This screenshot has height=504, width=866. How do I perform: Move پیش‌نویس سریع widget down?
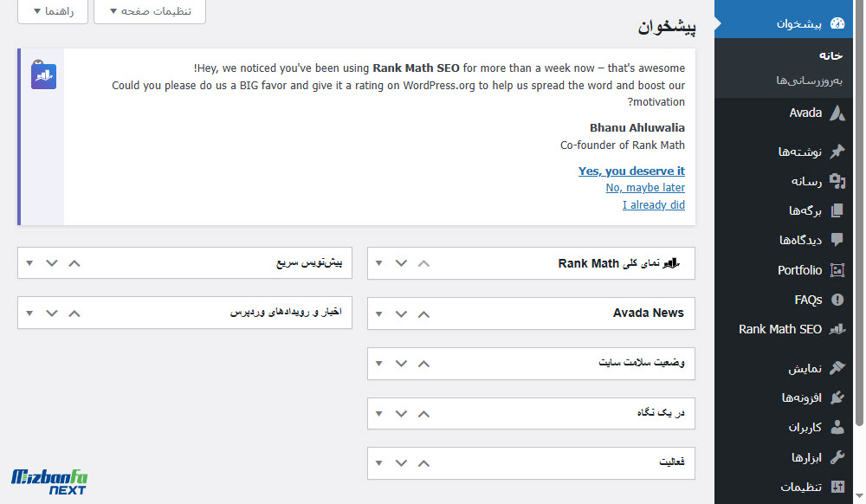click(x=52, y=263)
